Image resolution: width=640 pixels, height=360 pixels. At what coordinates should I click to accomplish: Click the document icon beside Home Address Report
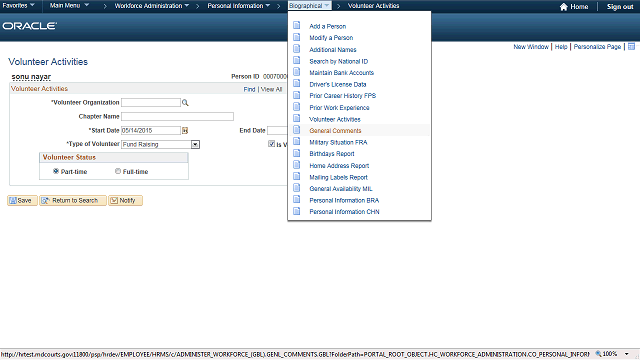tap(297, 164)
